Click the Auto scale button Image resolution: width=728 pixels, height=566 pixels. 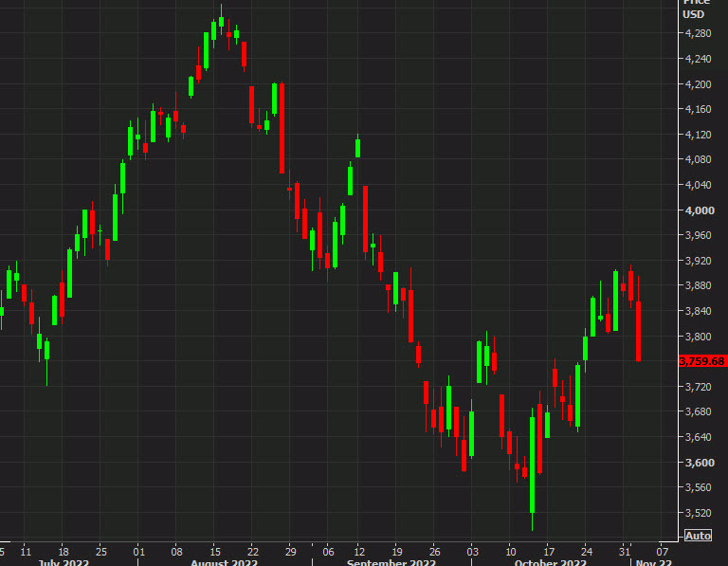click(699, 536)
